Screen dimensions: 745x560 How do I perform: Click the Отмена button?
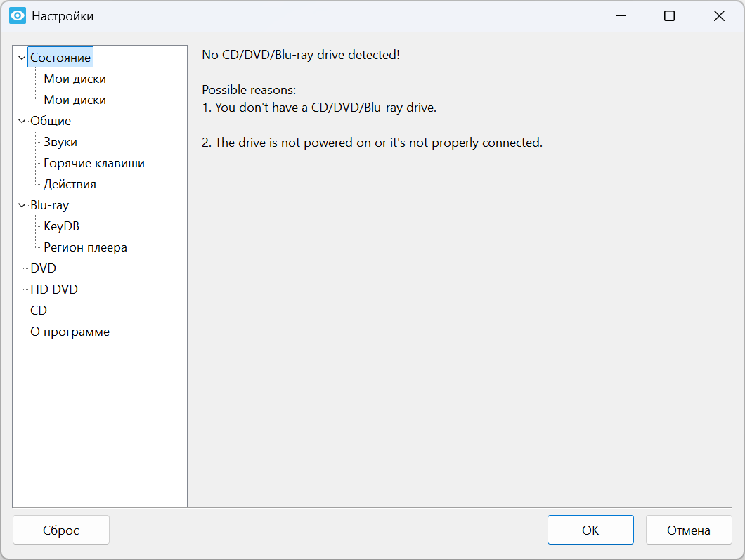click(689, 530)
